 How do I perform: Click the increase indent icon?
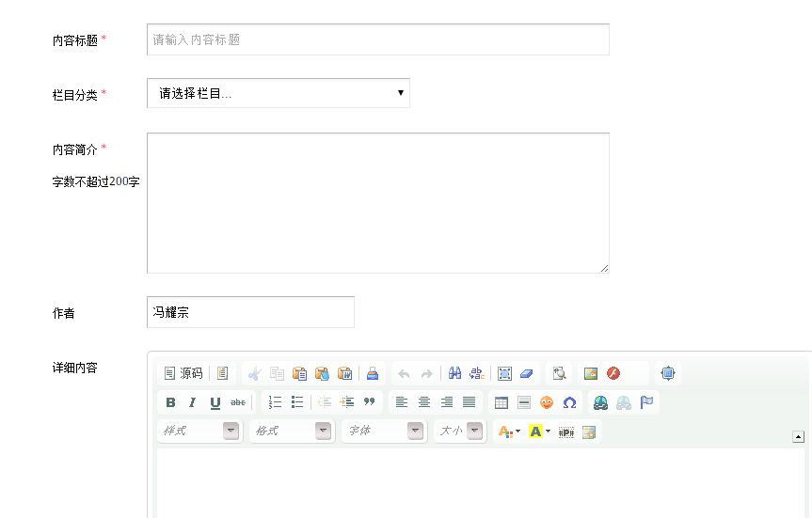tap(347, 402)
